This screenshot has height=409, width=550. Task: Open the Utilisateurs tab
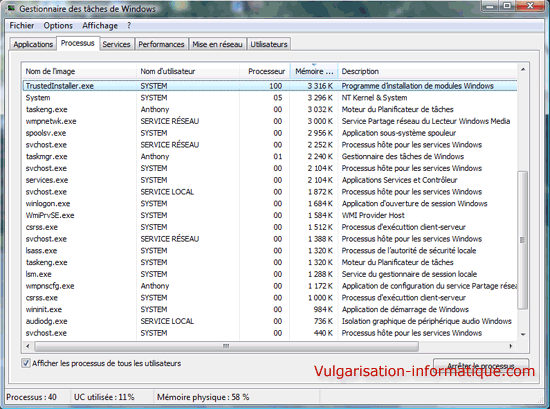coord(269,45)
